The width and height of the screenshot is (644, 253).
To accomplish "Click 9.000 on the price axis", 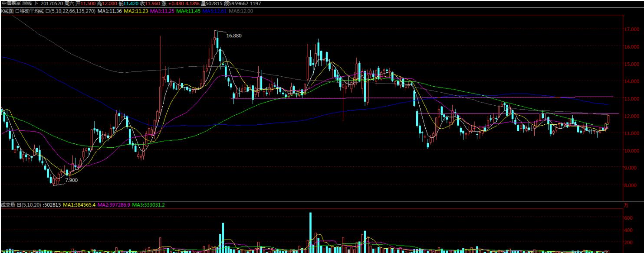I will [633, 168].
